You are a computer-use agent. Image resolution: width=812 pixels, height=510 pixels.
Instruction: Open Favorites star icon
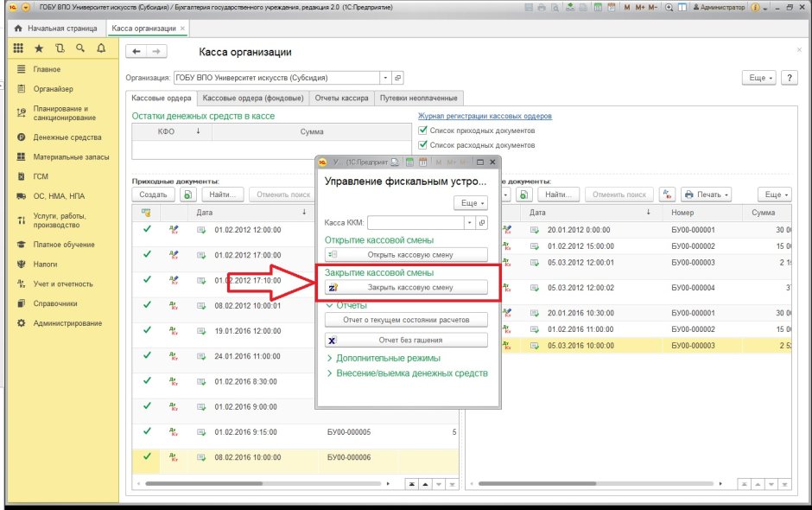point(39,48)
